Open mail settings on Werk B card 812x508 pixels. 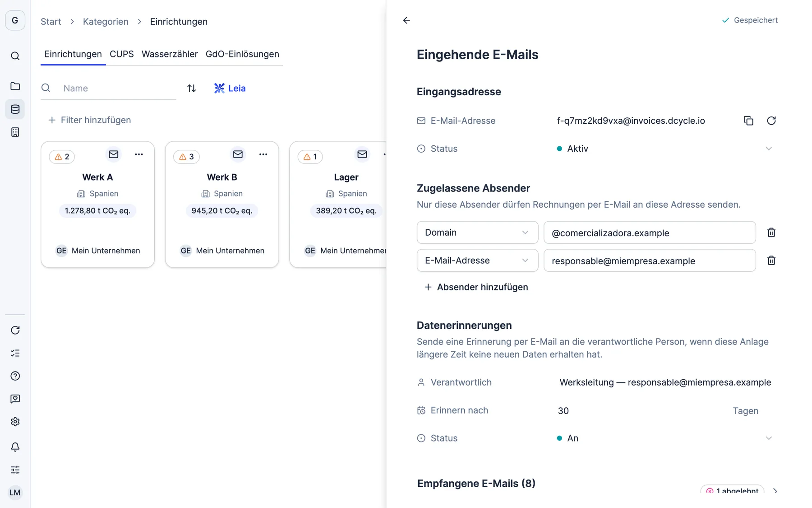pyautogui.click(x=238, y=154)
